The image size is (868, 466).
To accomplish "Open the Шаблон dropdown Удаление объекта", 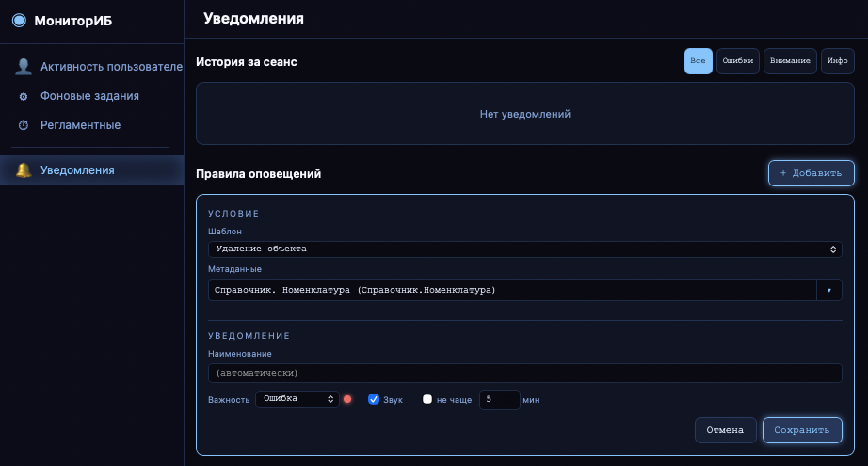I will tap(524, 249).
